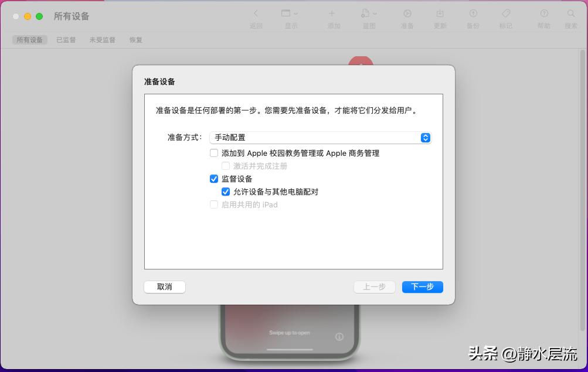This screenshot has width=588, height=372.
Task: Enable 添加到 Apple 校园教务管理或 Apple 商务管理 checkbox
Action: [x=214, y=153]
